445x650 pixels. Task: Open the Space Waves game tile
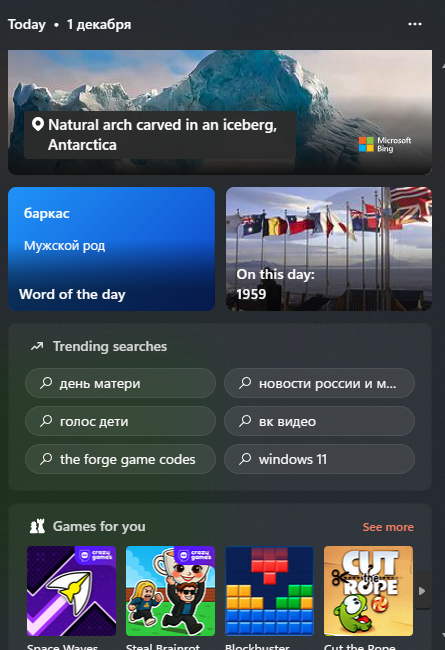tap(71, 591)
